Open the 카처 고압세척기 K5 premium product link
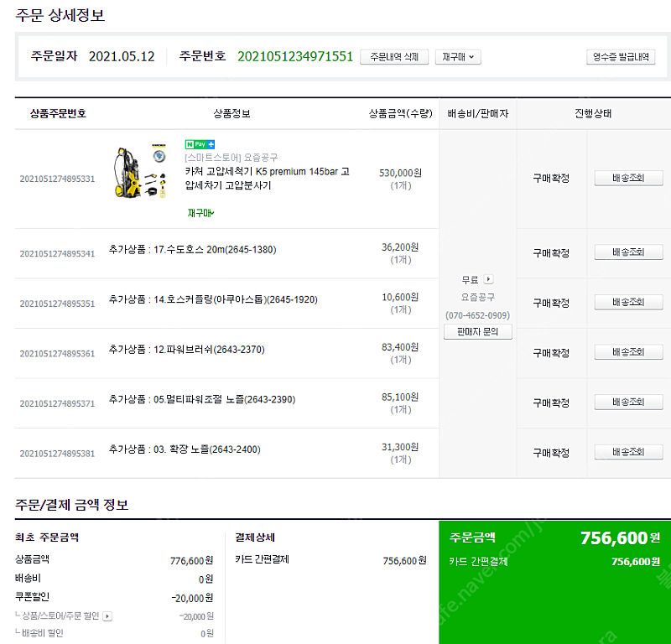Screen dimensions: 671x644 (x=267, y=179)
